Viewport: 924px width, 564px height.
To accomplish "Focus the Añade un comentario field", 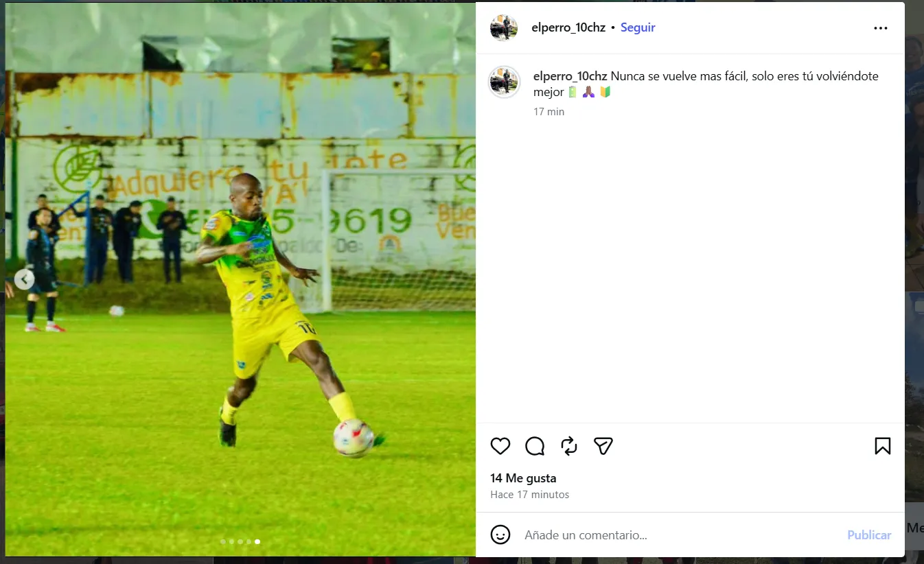I will pyautogui.click(x=680, y=534).
